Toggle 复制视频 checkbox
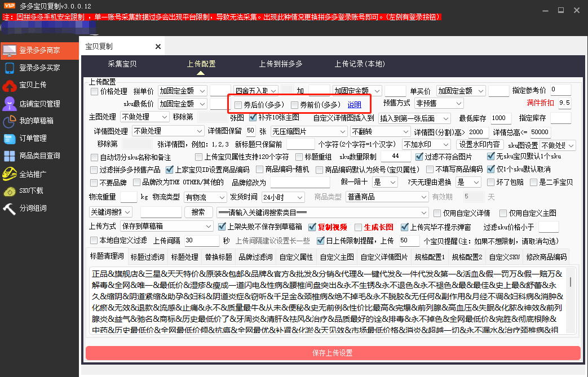 312,227
